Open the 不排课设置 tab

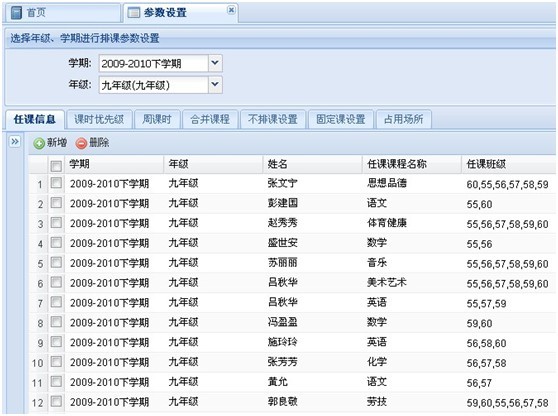pos(273,119)
